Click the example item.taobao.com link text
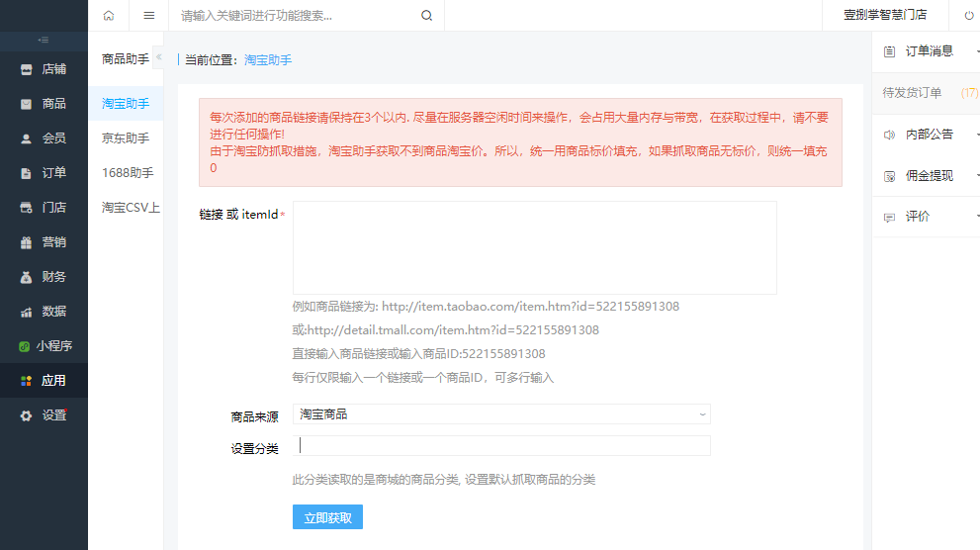The height and width of the screenshot is (550, 980). [531, 307]
